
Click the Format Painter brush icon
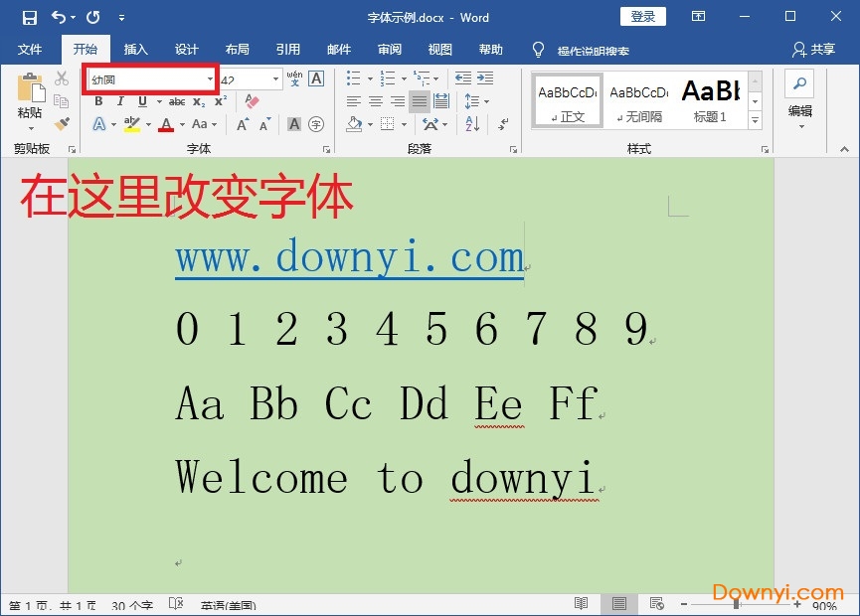62,124
